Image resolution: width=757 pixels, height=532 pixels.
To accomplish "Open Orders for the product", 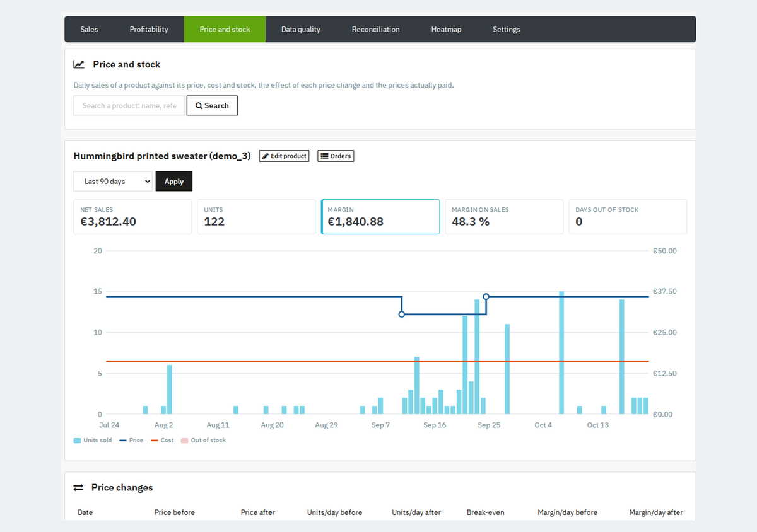I will click(x=336, y=156).
